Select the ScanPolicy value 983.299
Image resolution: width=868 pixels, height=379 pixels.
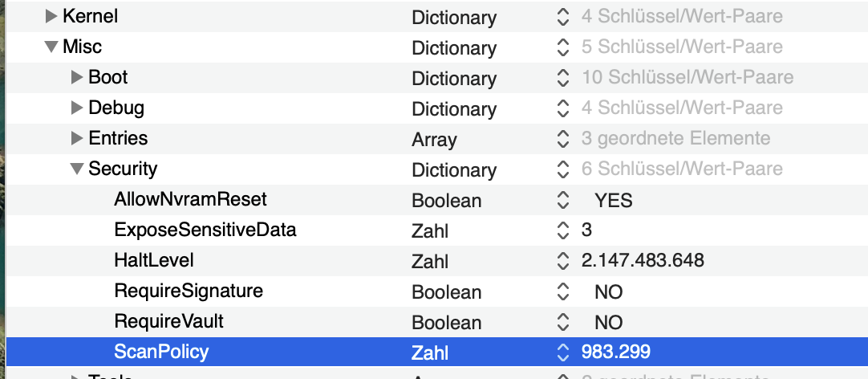coord(615,353)
